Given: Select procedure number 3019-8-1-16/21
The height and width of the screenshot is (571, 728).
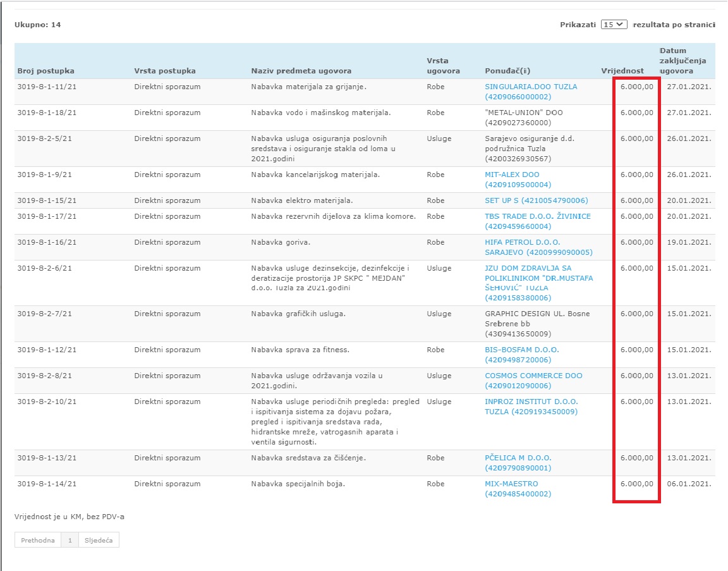Looking at the screenshot, I should coord(47,242).
